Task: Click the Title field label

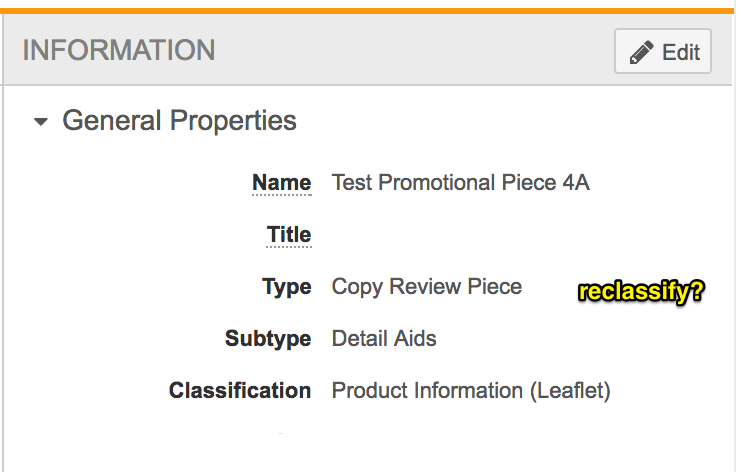Action: click(x=288, y=235)
